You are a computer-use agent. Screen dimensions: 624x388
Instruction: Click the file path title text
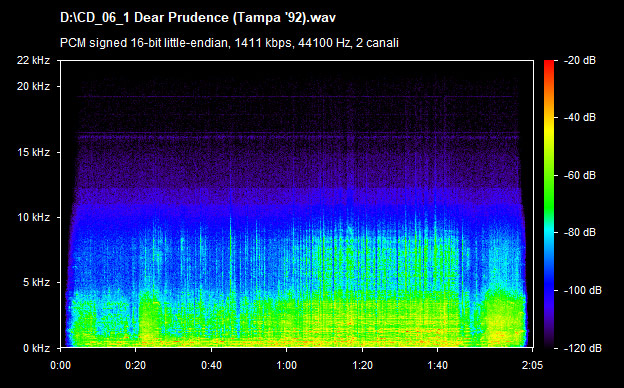coord(198,18)
